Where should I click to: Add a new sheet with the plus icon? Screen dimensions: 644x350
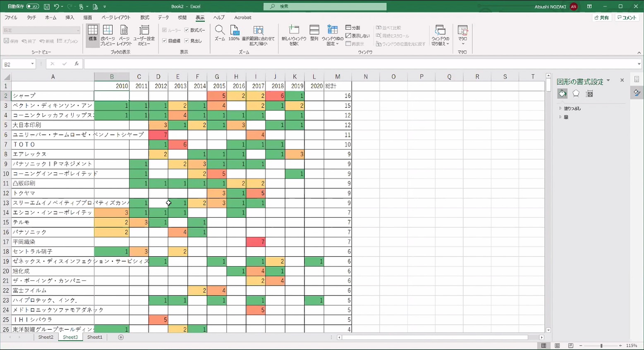[x=121, y=337]
